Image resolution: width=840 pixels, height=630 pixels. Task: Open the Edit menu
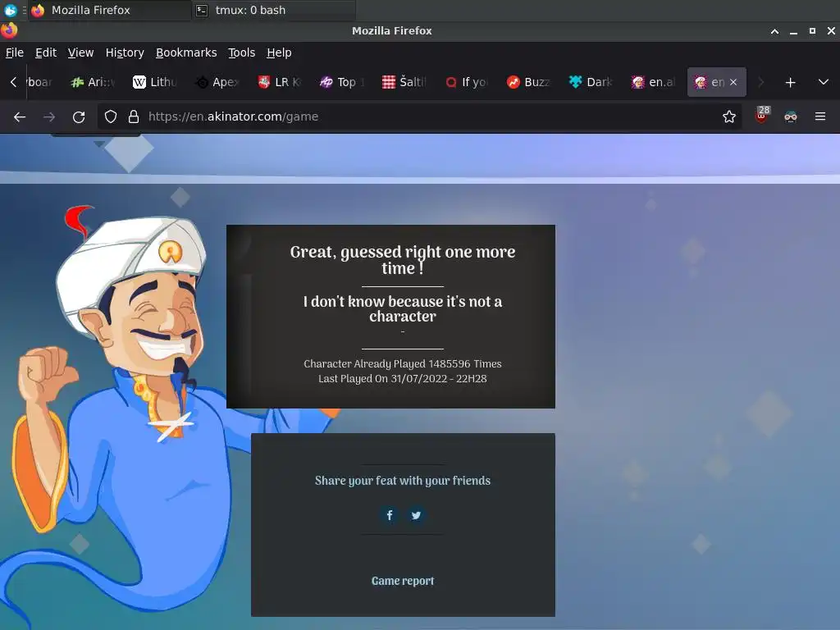(x=46, y=52)
